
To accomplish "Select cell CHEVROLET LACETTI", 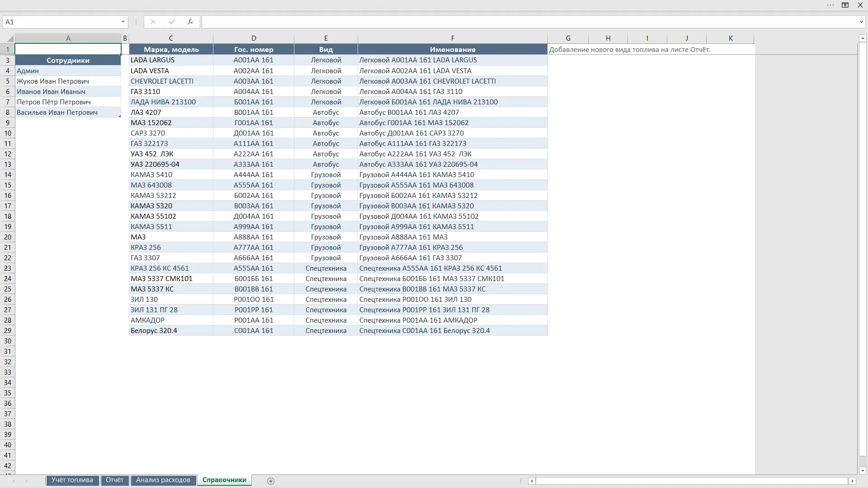I will pyautogui.click(x=171, y=81).
